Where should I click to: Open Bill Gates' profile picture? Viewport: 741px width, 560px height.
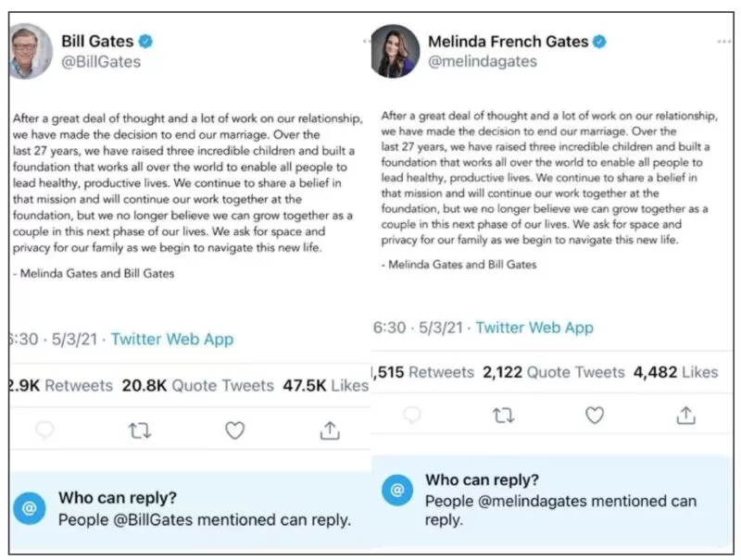click(30, 51)
